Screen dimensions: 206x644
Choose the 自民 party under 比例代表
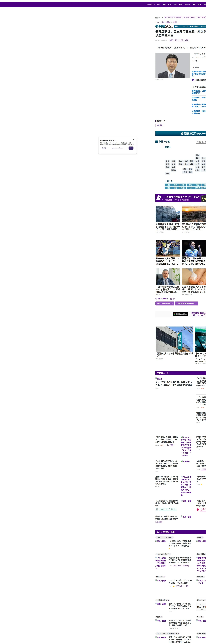click(168, 185)
